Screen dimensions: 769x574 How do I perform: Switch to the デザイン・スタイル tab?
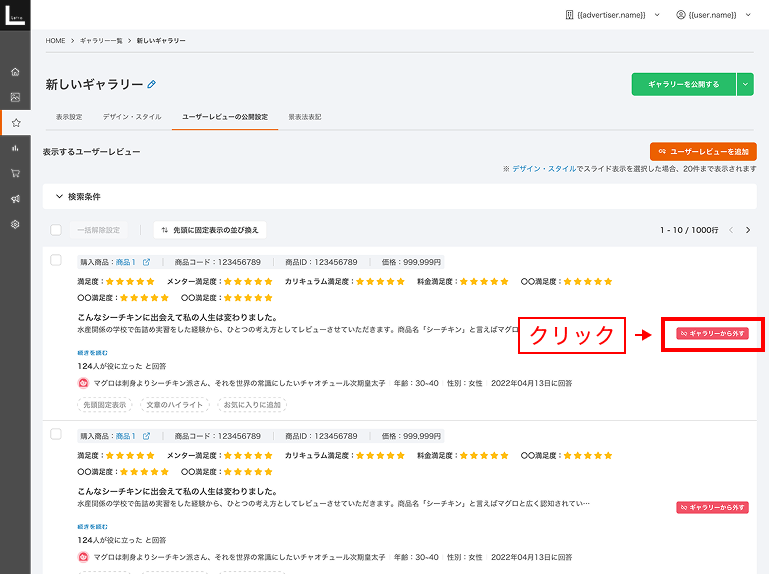(132, 117)
